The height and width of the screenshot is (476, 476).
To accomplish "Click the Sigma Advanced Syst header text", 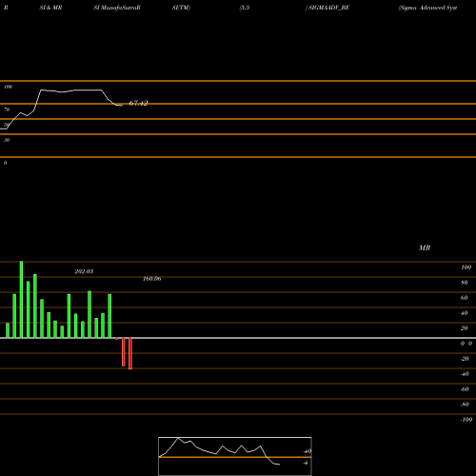I will (427, 8).
